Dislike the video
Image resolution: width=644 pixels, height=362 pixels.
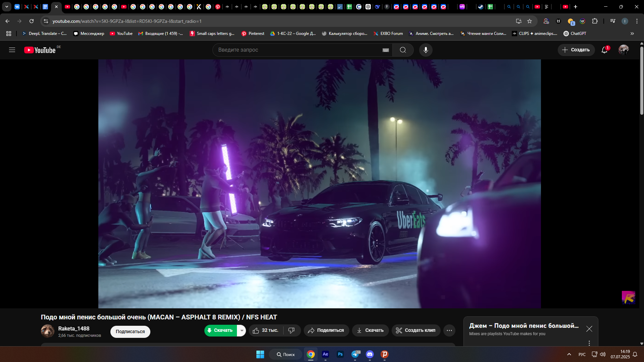tap(292, 330)
